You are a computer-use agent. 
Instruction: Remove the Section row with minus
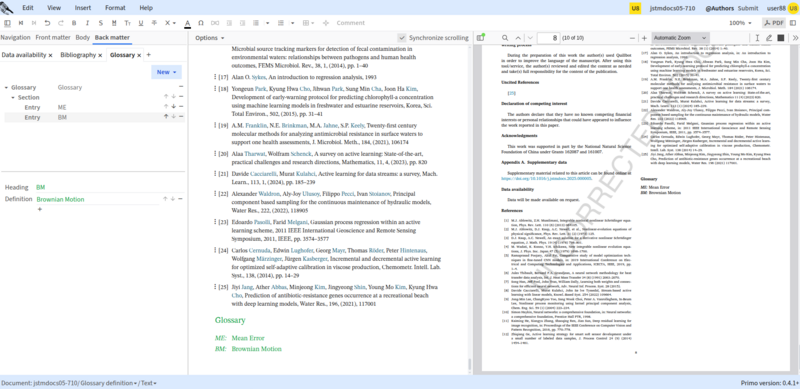(x=181, y=96)
